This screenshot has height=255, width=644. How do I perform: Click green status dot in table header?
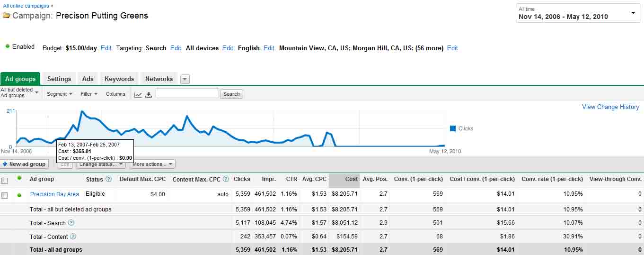[19, 178]
